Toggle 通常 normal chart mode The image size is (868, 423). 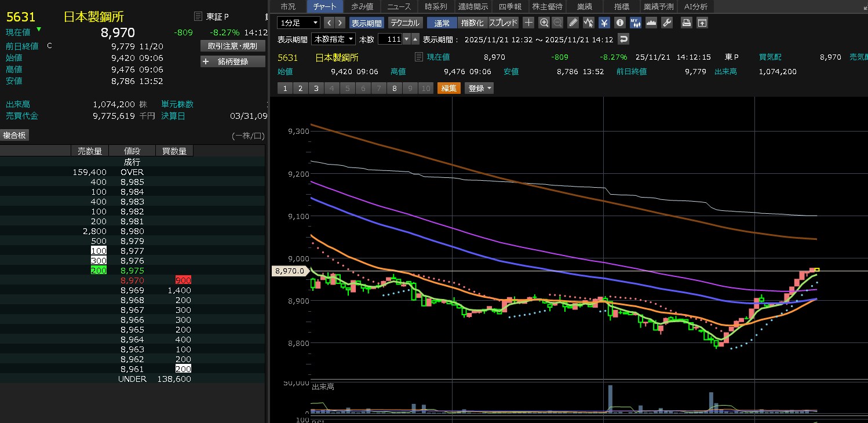point(442,23)
